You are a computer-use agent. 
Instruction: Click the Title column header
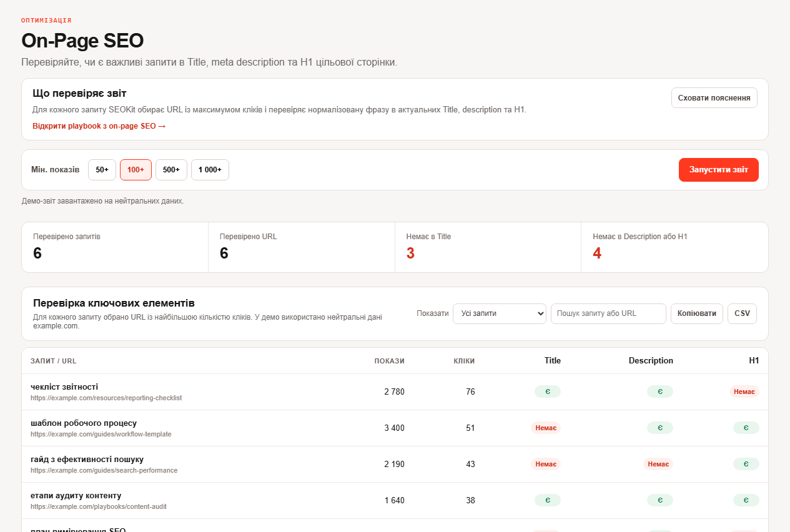[553, 361]
